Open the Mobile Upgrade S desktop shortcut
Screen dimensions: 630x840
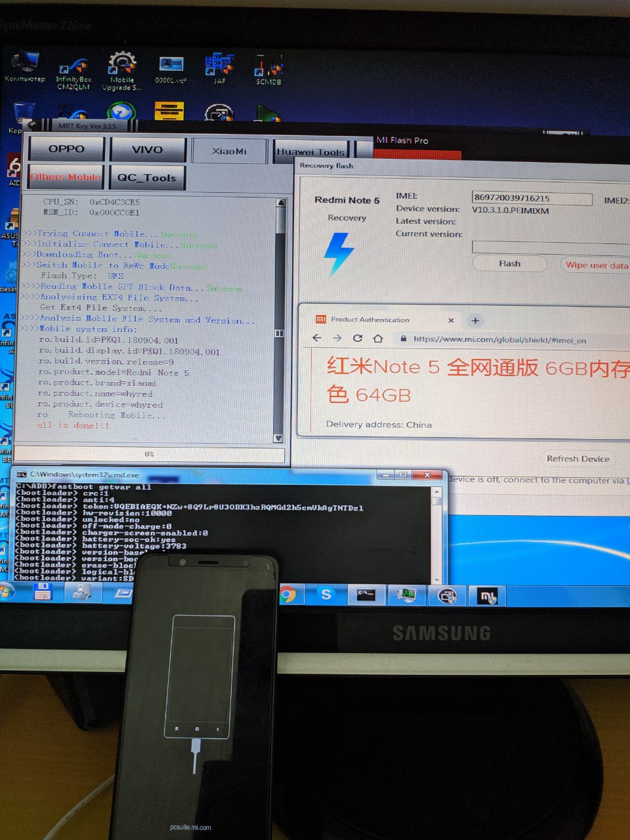point(121,72)
